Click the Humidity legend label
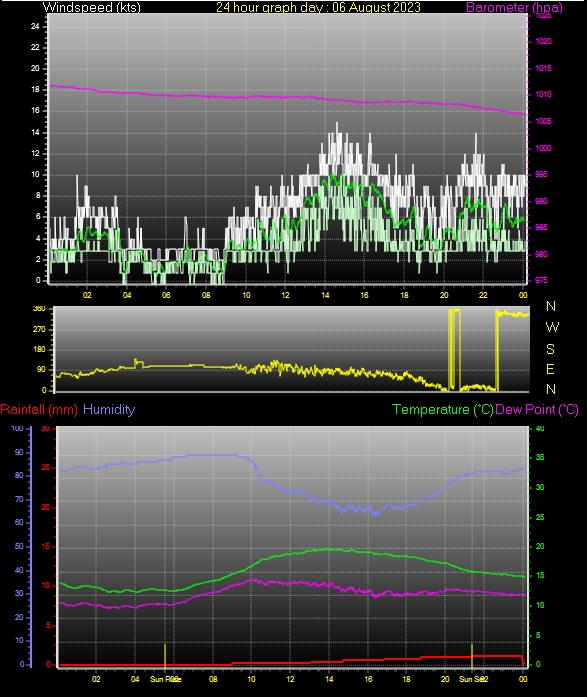587x697 pixels. (109, 409)
